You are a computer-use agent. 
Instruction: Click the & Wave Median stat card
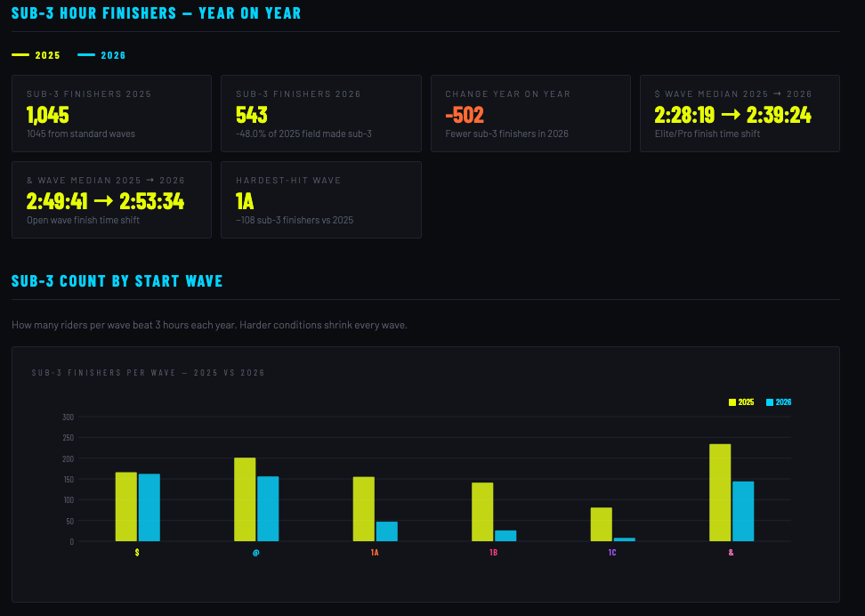tap(111, 199)
